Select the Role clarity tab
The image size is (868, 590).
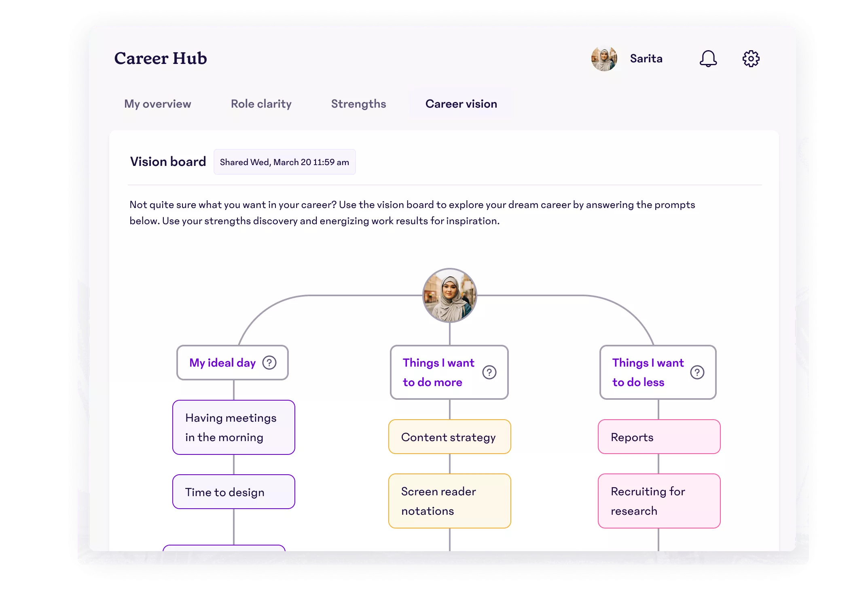tap(261, 104)
